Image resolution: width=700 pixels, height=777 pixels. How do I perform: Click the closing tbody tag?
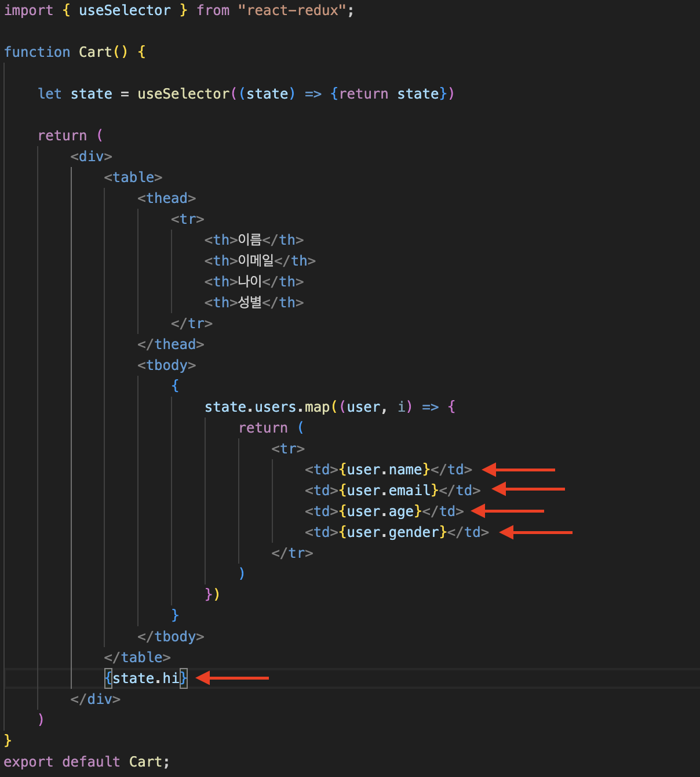171,637
